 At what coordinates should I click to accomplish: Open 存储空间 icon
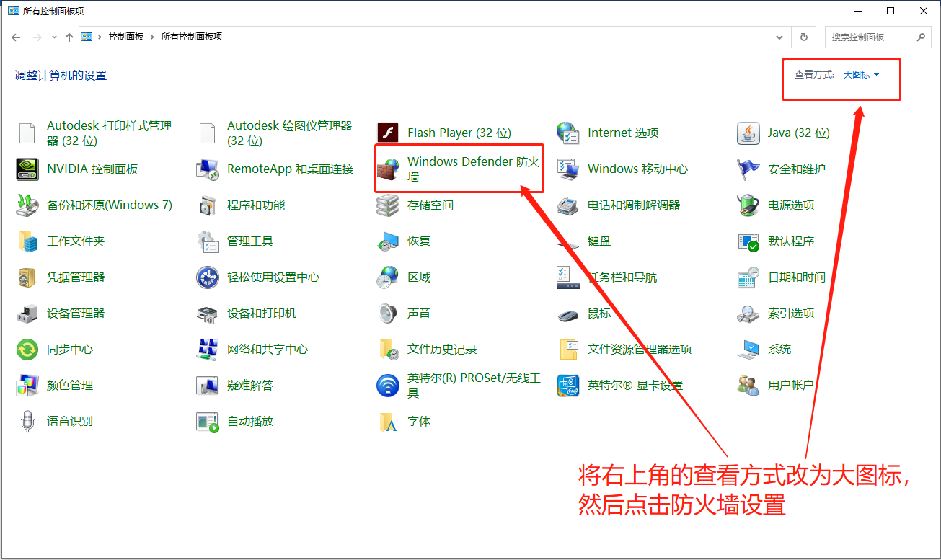tap(388, 205)
